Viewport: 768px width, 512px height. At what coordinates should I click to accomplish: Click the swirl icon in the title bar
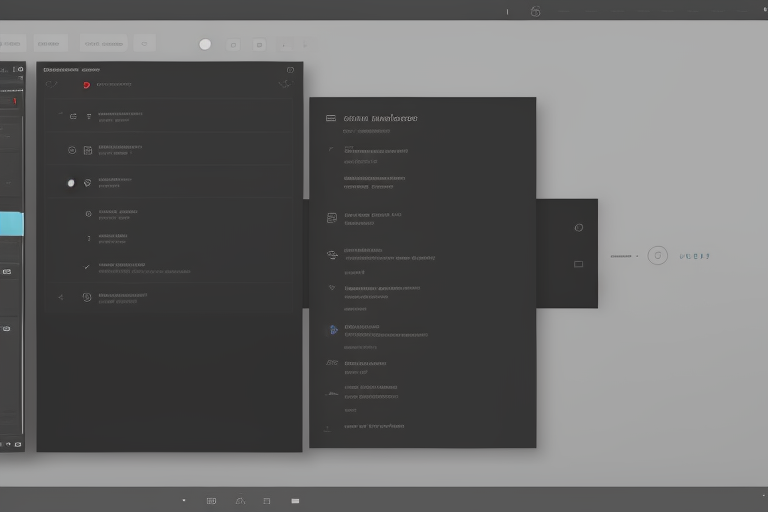[535, 11]
